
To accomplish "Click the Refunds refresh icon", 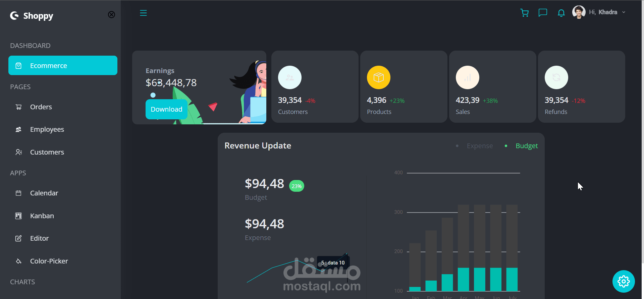I will 556,77.
